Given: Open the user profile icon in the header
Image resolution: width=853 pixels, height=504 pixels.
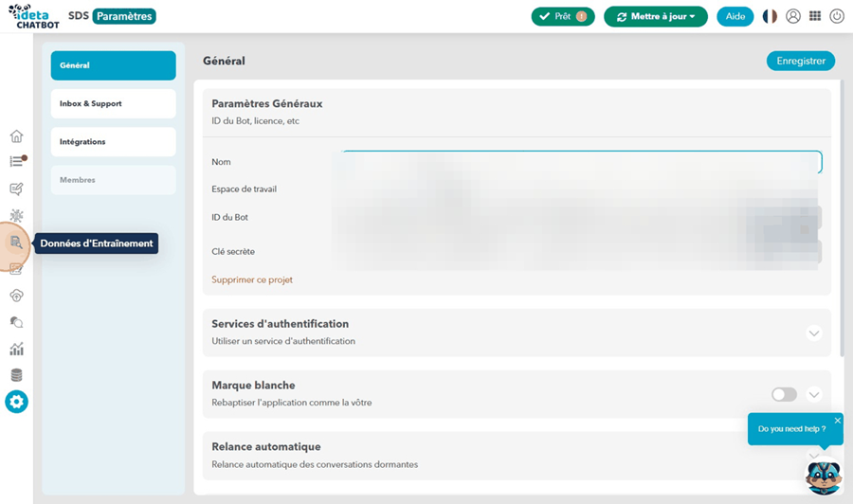Looking at the screenshot, I should [x=793, y=16].
